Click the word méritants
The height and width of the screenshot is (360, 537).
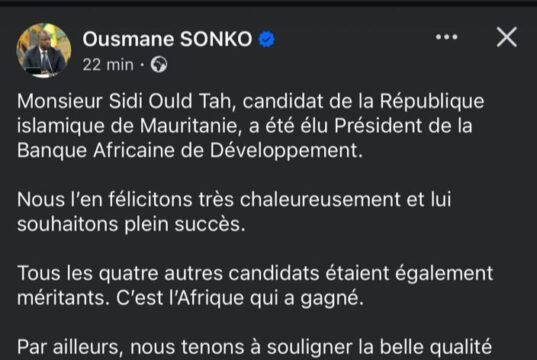[x=63, y=298]
